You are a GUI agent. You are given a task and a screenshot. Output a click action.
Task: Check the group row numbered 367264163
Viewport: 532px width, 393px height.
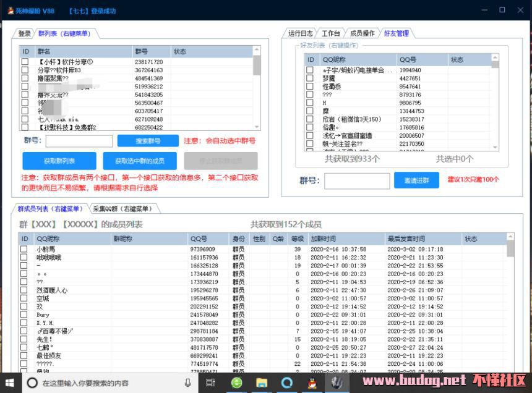click(25, 70)
